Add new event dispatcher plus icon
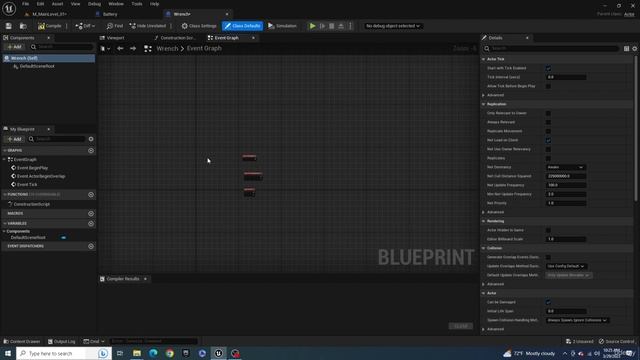 click(91, 247)
